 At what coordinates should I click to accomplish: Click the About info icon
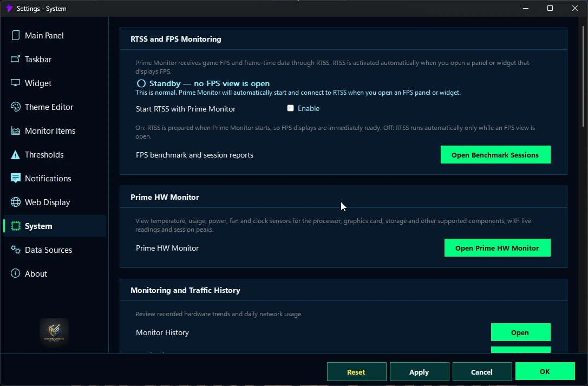[x=15, y=273]
